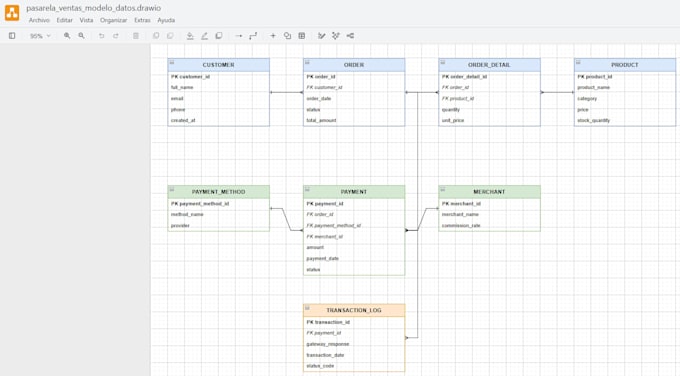Select the 'PK customer_id' row

[219, 77]
